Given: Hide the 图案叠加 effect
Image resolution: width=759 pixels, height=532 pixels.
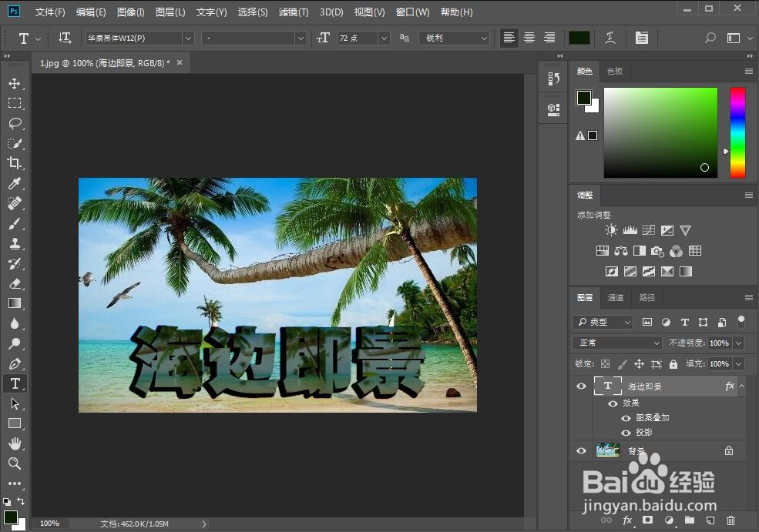Looking at the screenshot, I should 626,418.
